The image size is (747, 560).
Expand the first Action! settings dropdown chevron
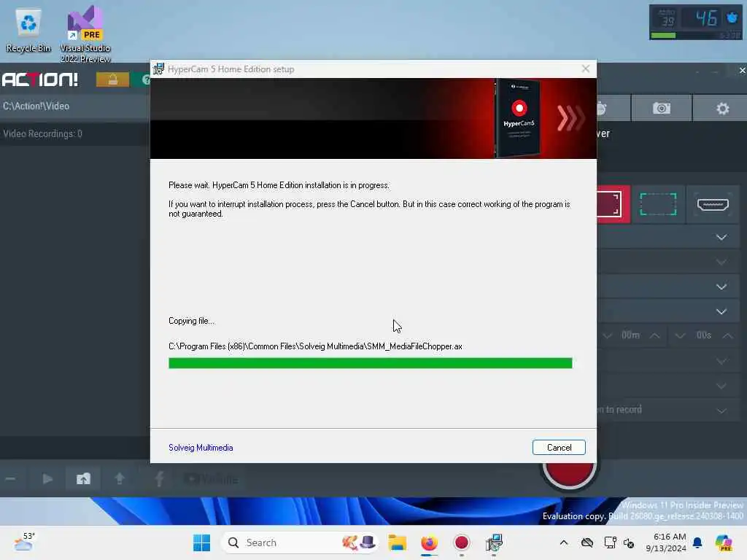[x=721, y=237]
